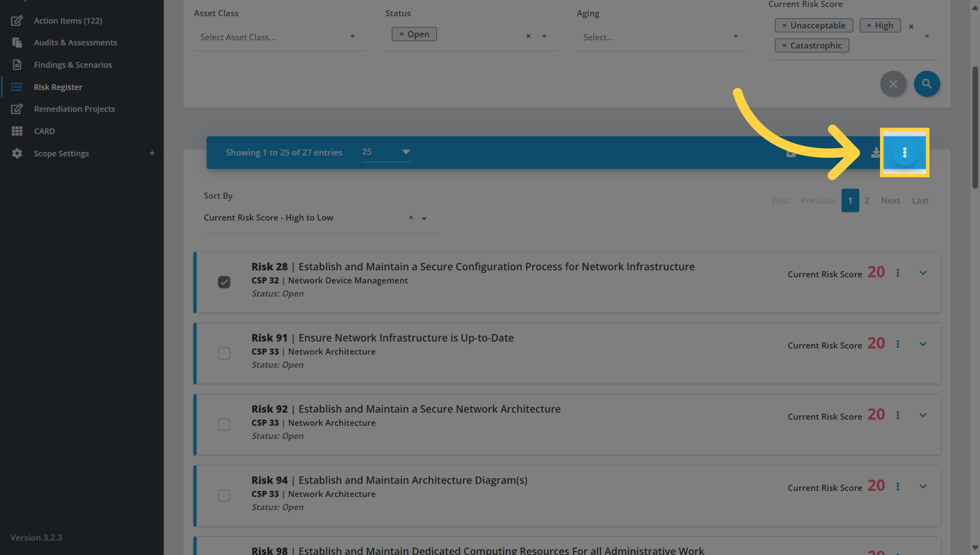Remove the Catastrophic risk score tag
980x555 pixels.
[x=784, y=45]
